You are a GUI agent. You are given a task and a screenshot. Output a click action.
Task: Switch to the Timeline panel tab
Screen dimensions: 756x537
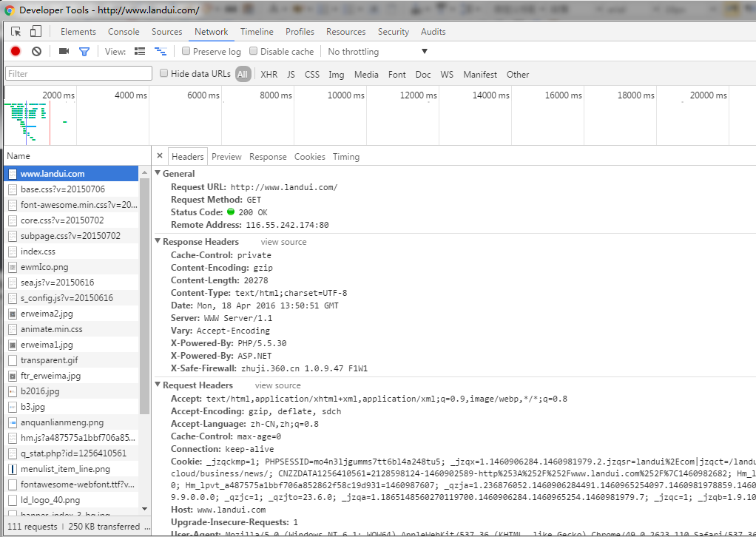(257, 32)
